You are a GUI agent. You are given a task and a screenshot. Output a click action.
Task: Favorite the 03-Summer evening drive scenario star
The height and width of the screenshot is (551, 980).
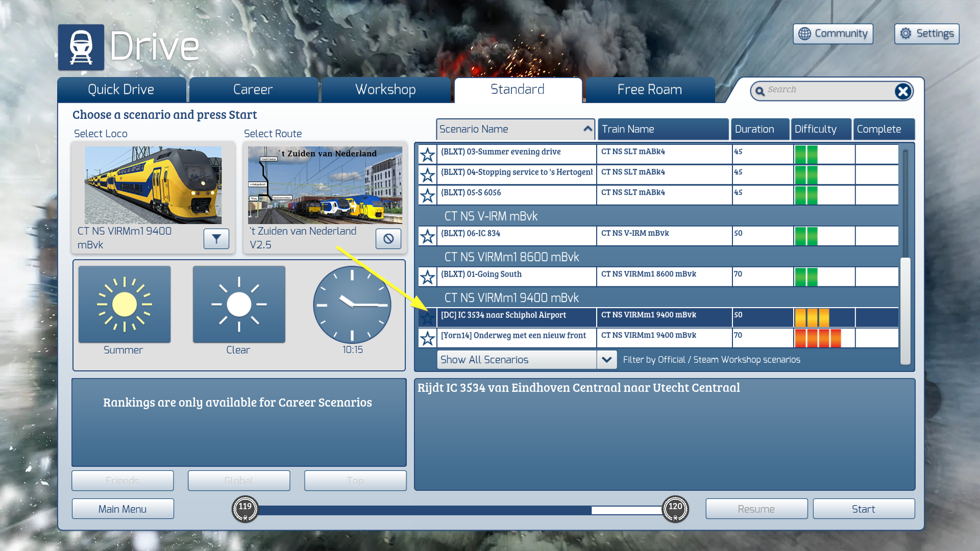[x=428, y=155]
